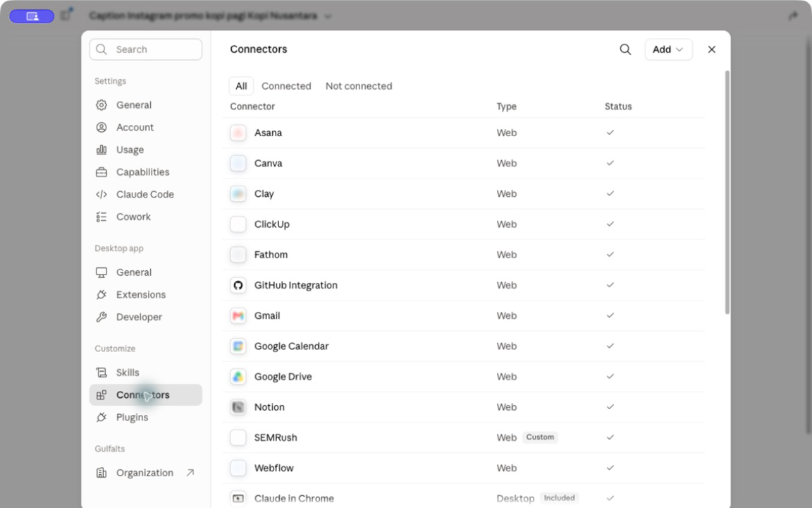Click Web type in Google Drive row
The height and width of the screenshot is (508, 812).
[x=507, y=377]
